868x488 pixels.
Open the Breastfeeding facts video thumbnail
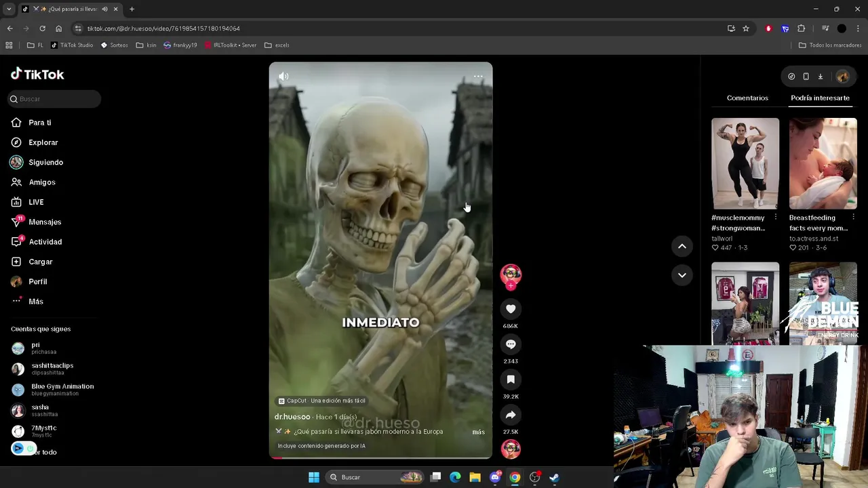[823, 163]
